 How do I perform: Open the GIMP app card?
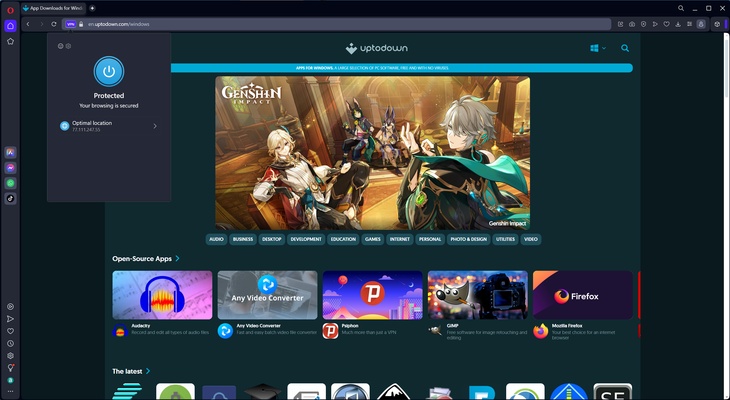point(478,295)
